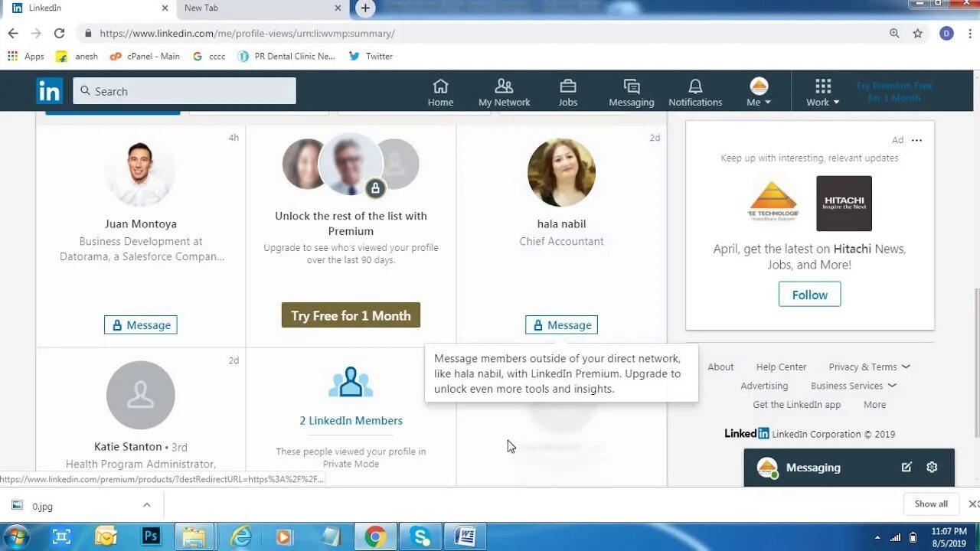Screen dimensions: 980x551
Task: Open the About footer link
Action: pyautogui.click(x=720, y=367)
